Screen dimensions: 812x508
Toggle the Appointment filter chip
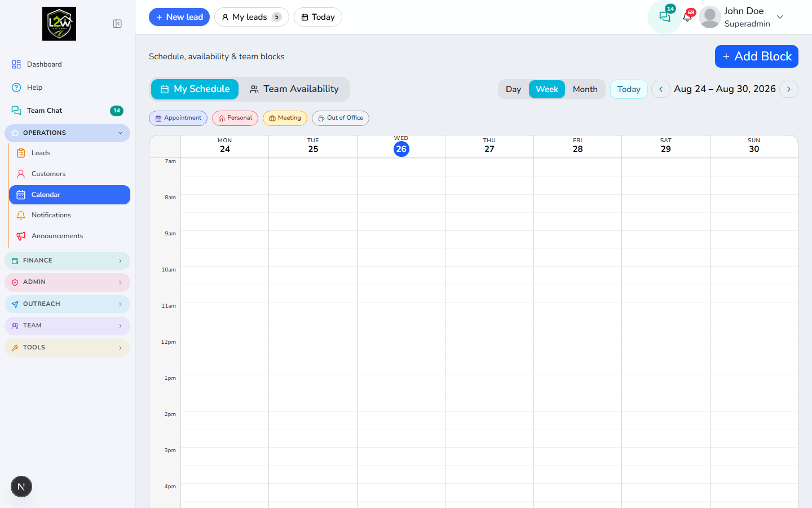(x=178, y=118)
